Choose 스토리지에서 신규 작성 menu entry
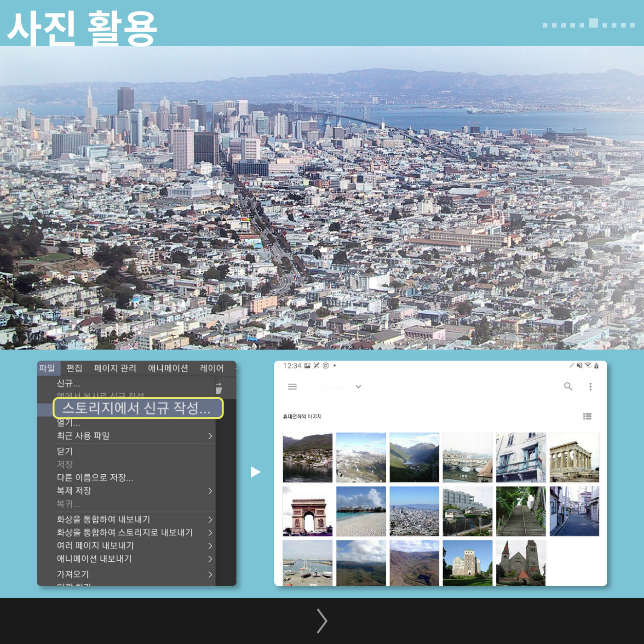This screenshot has height=644, width=644. coord(137,408)
